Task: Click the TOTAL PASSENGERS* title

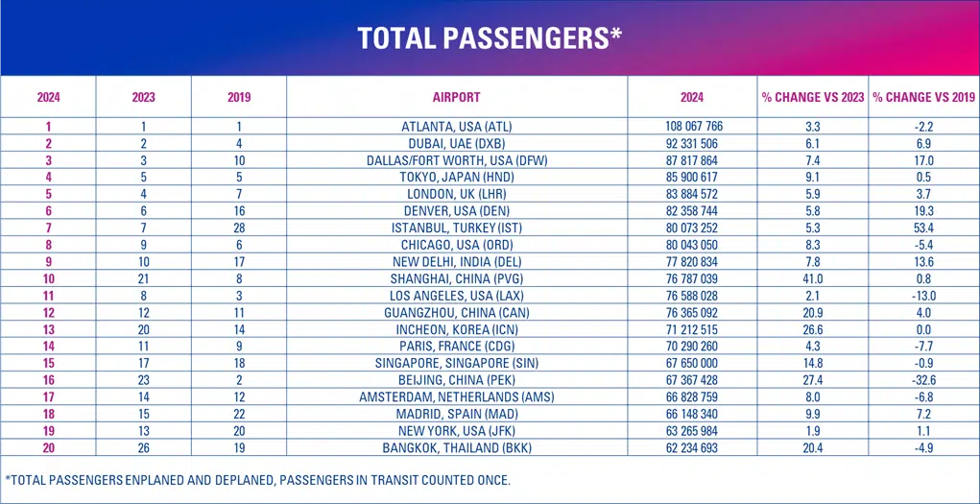Action: 490,37
